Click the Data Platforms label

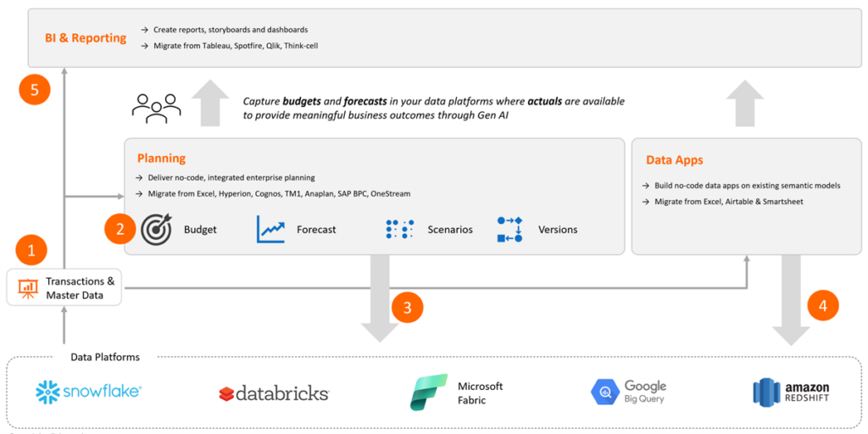tap(105, 357)
